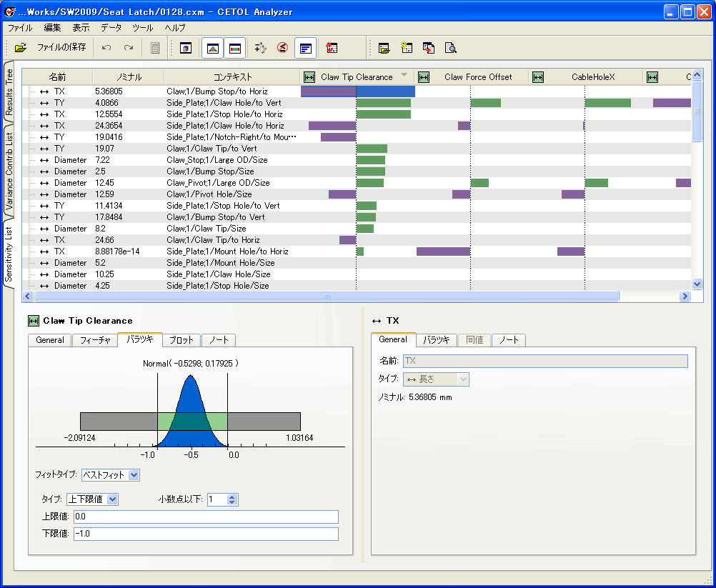Click the red circled less-or-equal icon
Viewport: 716px width, 588px height.
click(x=283, y=47)
